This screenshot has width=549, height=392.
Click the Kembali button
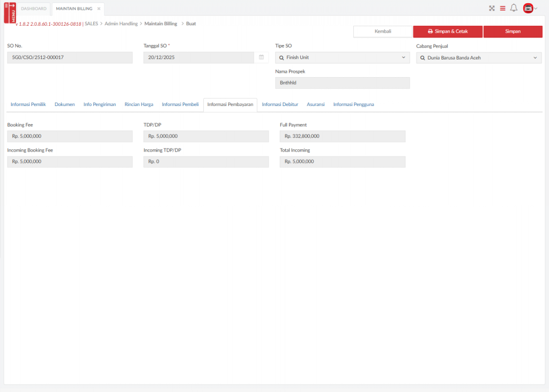click(x=382, y=32)
